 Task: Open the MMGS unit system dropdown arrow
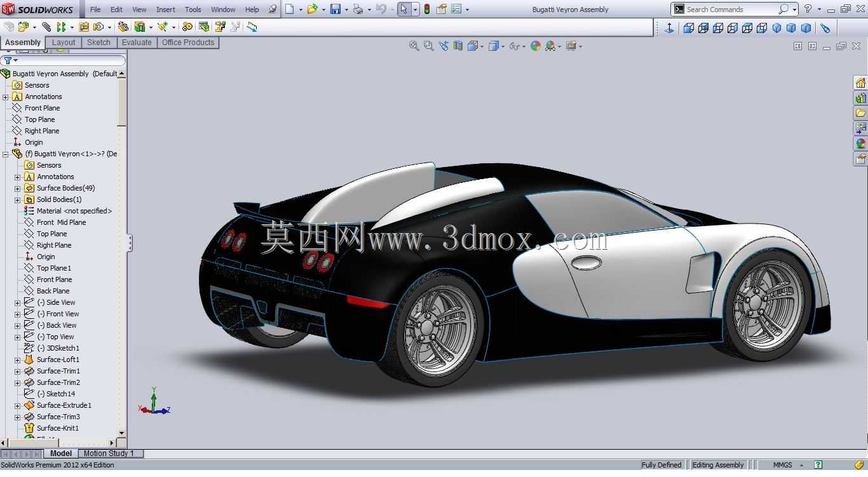pyautogui.click(x=801, y=465)
